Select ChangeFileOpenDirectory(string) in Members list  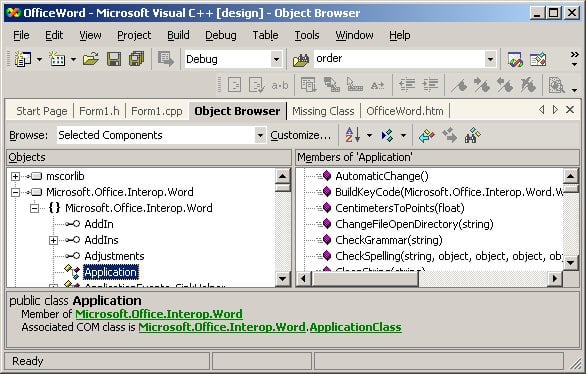pos(414,224)
